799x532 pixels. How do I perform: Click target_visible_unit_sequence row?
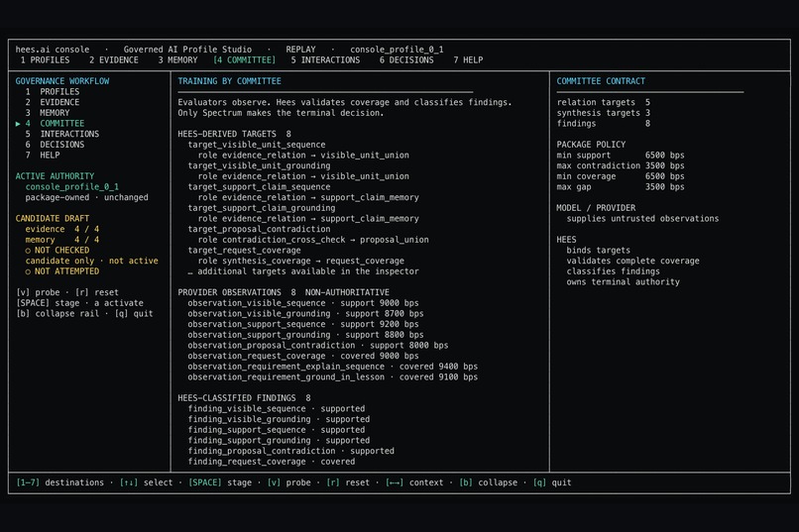(257, 145)
